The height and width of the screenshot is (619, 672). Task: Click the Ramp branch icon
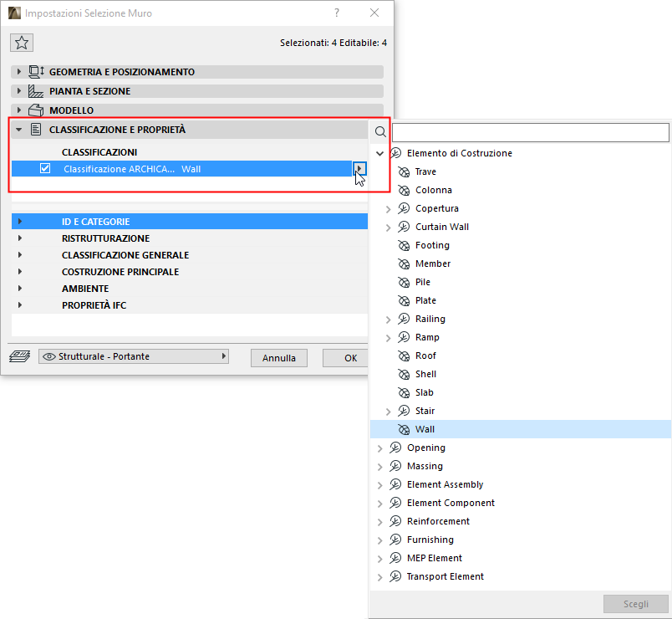pos(404,337)
